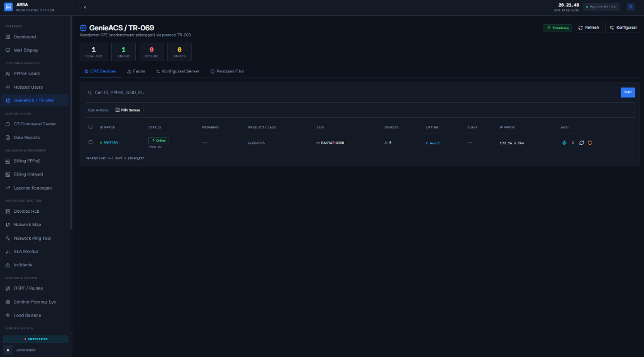Open the RANTO80 device ID link
644x357 pixels.
point(111,143)
